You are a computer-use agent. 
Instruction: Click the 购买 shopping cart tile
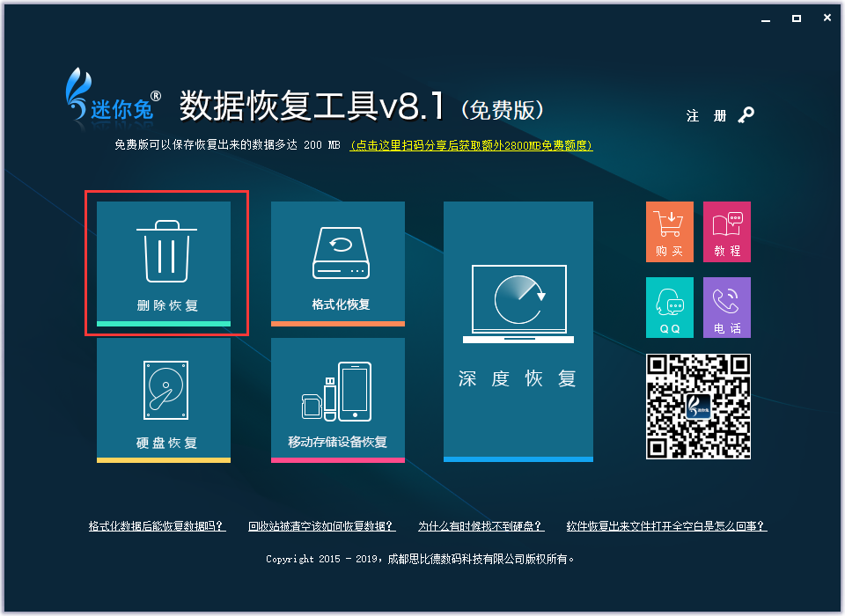click(670, 231)
